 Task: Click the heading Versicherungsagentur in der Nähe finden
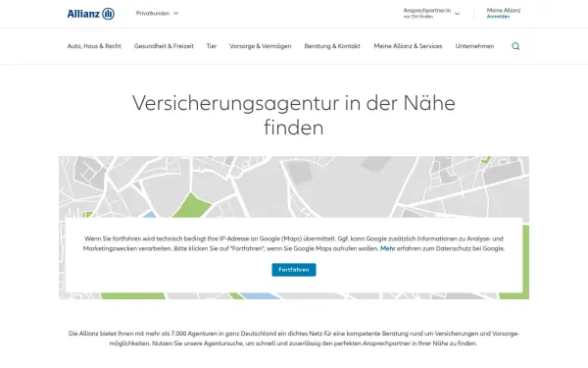click(294, 115)
